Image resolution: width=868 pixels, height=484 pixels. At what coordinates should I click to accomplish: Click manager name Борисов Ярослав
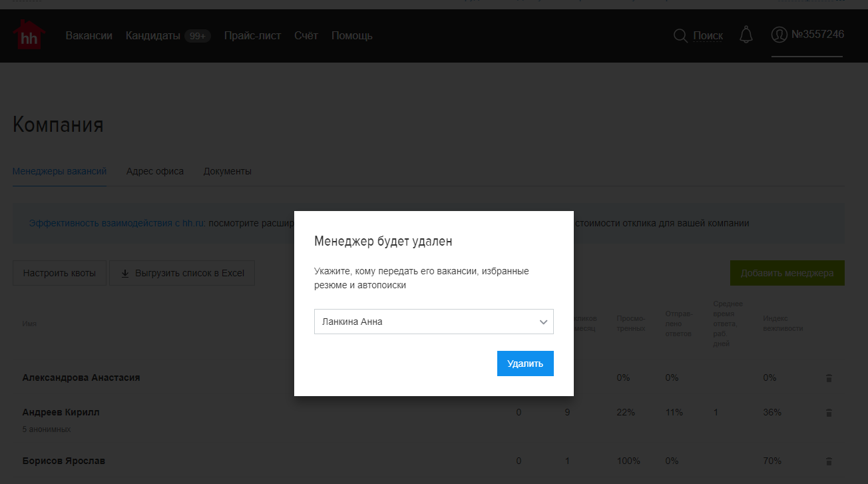63,461
